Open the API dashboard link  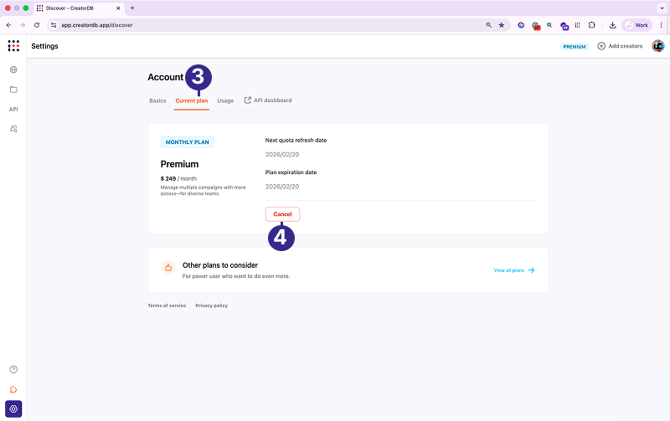268,100
